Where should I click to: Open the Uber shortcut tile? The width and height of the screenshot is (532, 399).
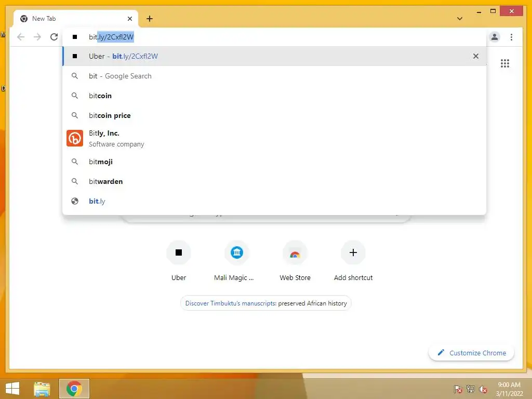179,261
